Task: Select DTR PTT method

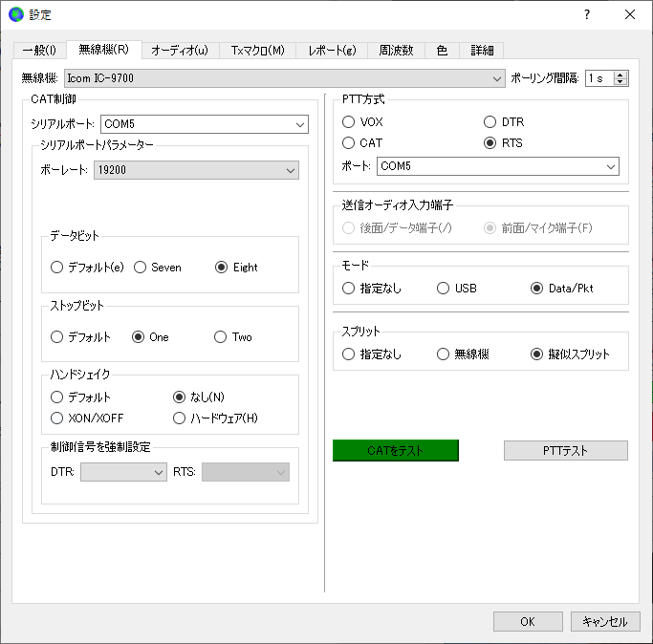Action: coord(504,122)
